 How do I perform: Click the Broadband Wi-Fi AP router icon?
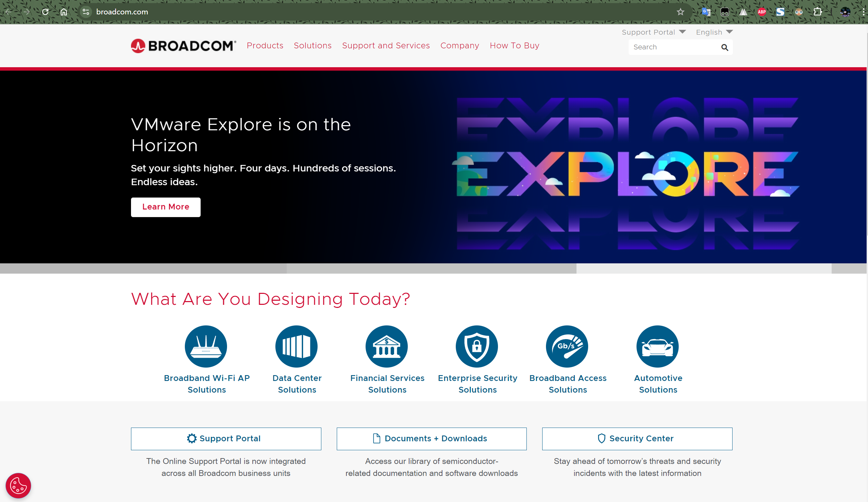(206, 346)
